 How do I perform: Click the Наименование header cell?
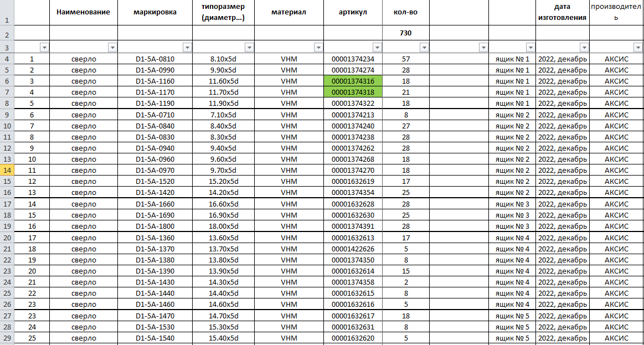pos(83,12)
